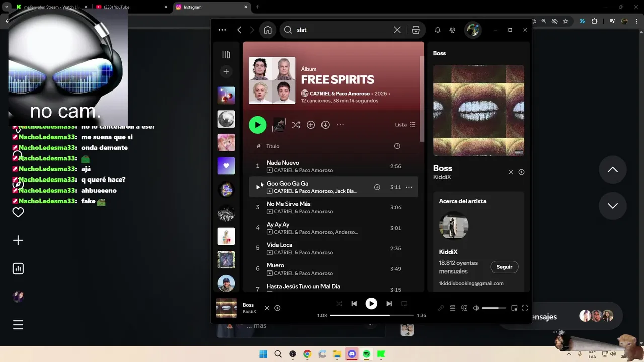644x362 pixels.
Task: Select Nada Nuevo track
Action: (333, 166)
